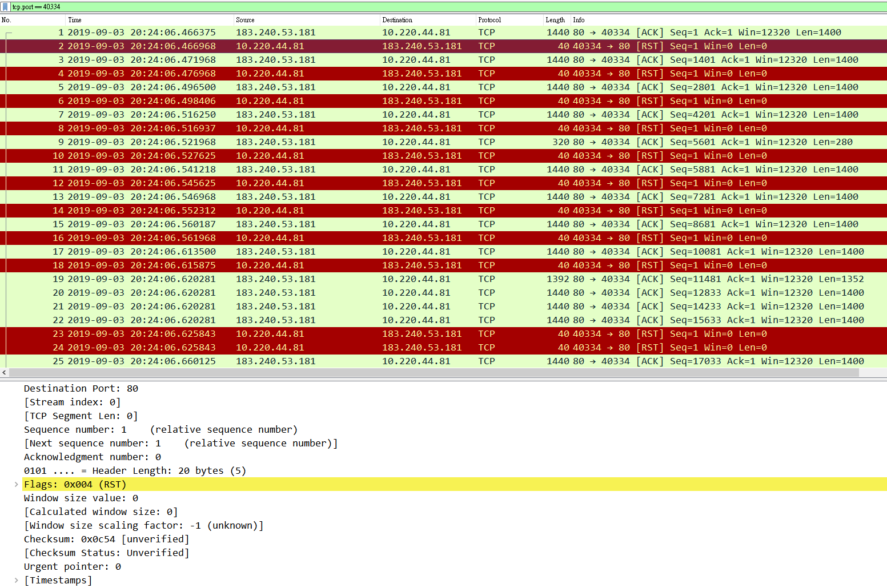Viewport: 887px width, 588px height.
Task: Click the left arrow of the horizontal scrollbar
Action: pos(5,372)
